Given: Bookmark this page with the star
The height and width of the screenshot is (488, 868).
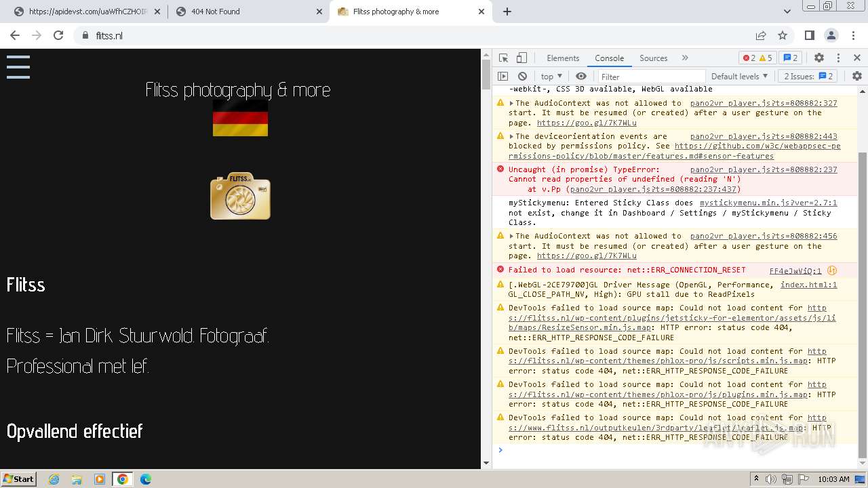Looking at the screenshot, I should tap(783, 36).
